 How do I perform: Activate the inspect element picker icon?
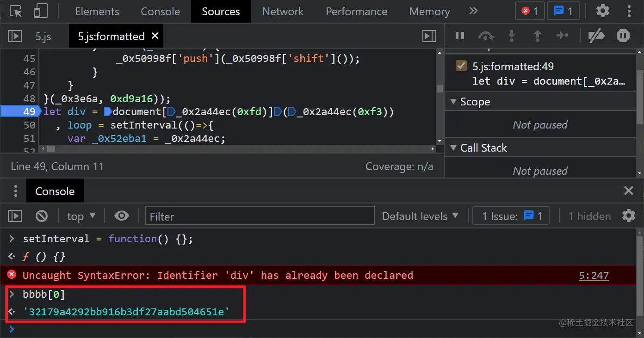[16, 12]
